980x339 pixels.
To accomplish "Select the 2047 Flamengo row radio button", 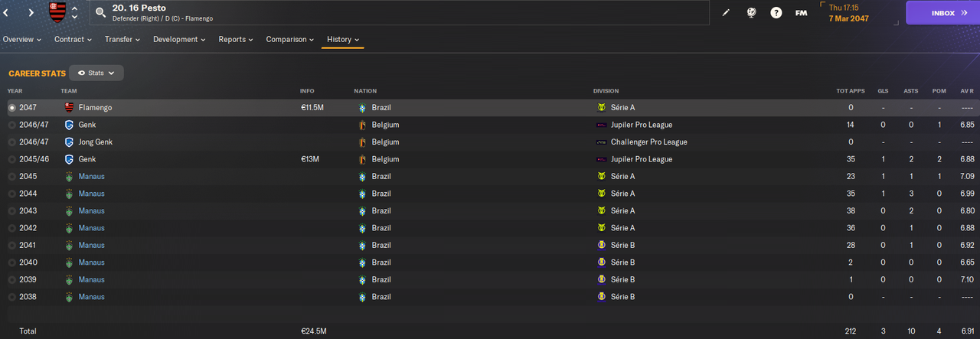I will click(x=11, y=108).
